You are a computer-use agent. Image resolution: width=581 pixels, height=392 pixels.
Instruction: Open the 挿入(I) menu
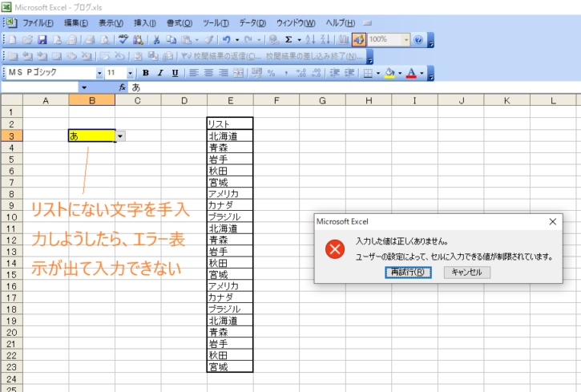pos(145,22)
